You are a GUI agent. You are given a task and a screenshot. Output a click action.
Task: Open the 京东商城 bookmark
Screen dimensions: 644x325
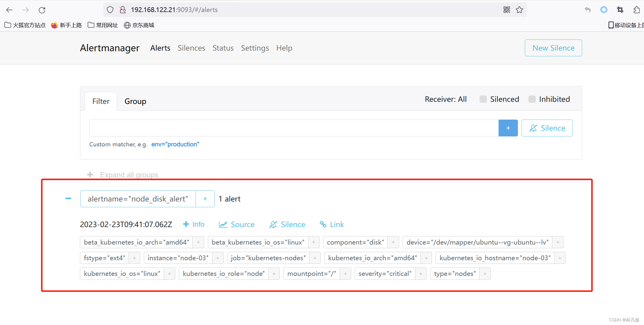point(139,25)
